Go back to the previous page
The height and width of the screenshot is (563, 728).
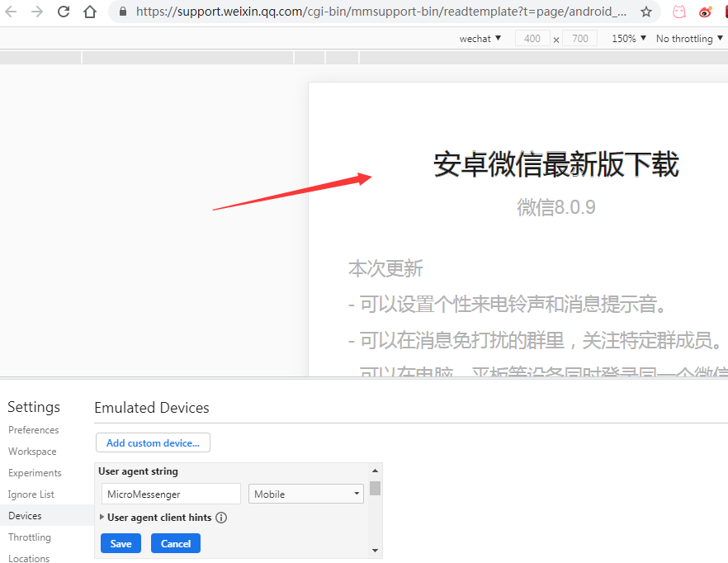(11, 12)
